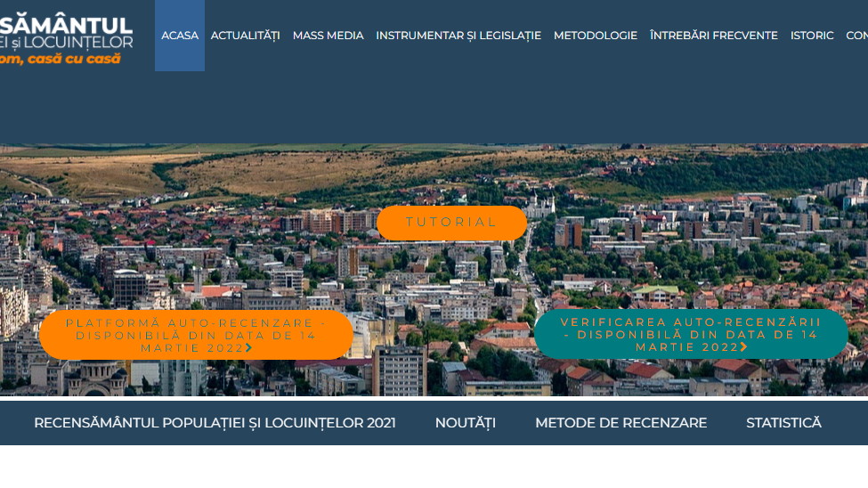Open the ACASA menu item
This screenshot has height=488, width=868.
179,36
